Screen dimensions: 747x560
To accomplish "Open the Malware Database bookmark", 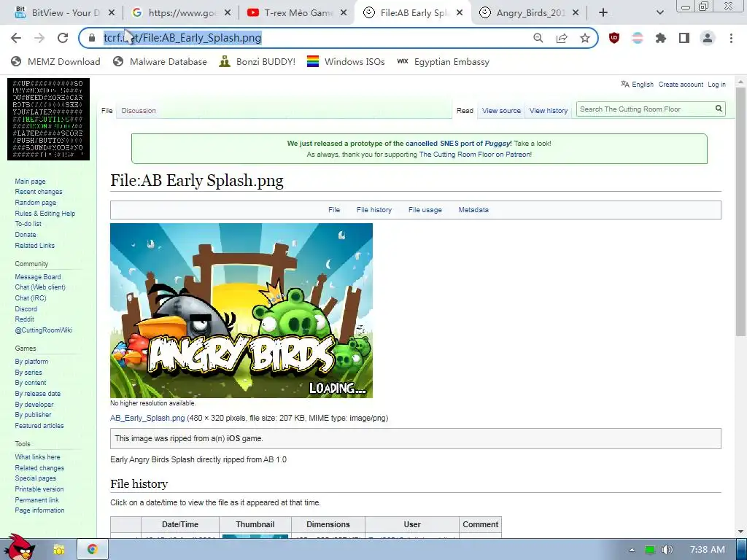I will (x=160, y=62).
